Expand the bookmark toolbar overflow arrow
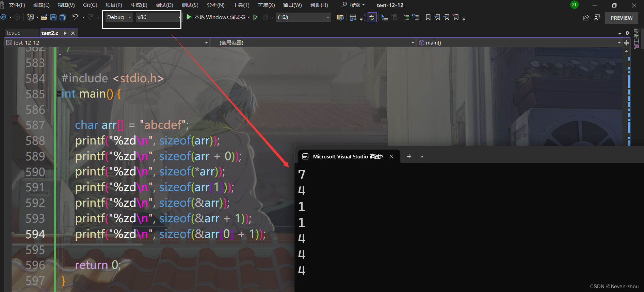Image resolution: width=644 pixels, height=292 pixels. coord(464,19)
